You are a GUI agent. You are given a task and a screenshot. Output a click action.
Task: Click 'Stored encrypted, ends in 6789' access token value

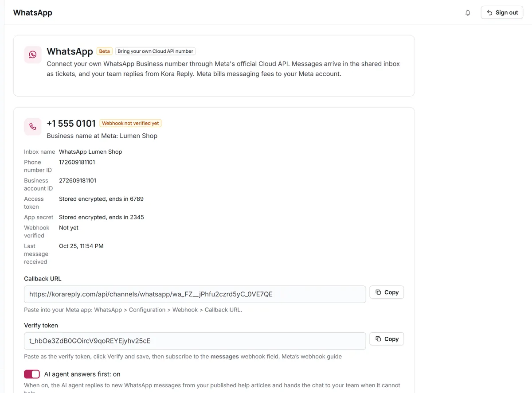point(101,199)
